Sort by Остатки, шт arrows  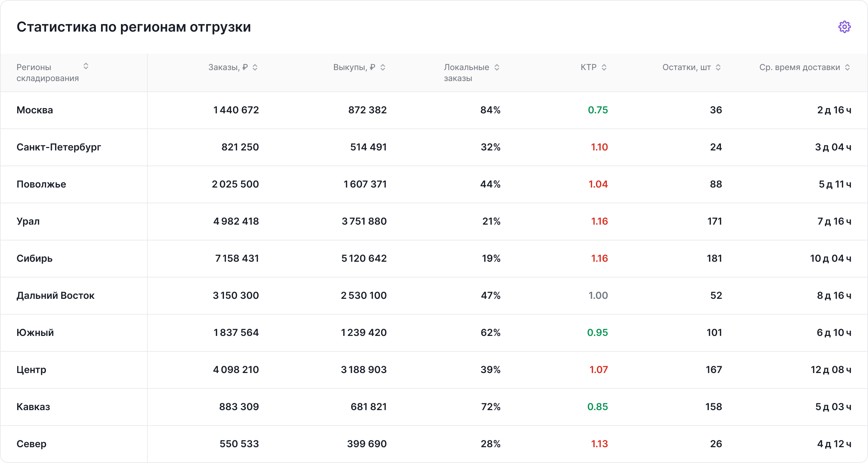(x=718, y=67)
